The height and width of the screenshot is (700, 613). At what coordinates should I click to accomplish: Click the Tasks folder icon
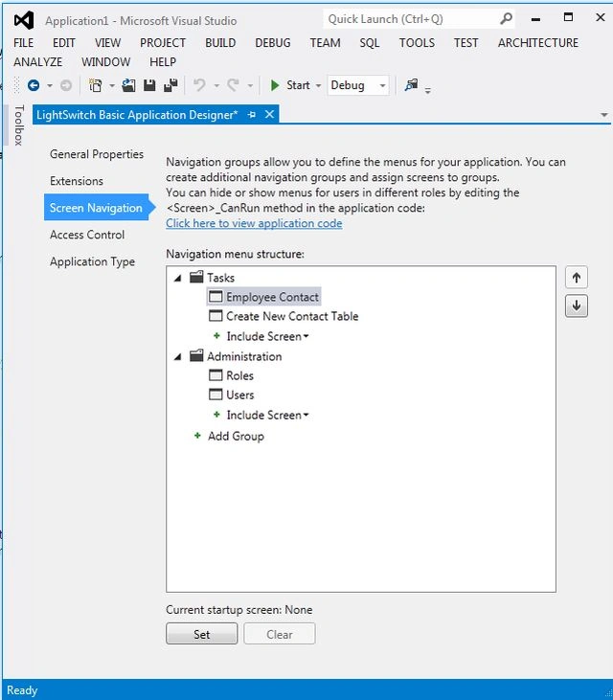click(196, 277)
